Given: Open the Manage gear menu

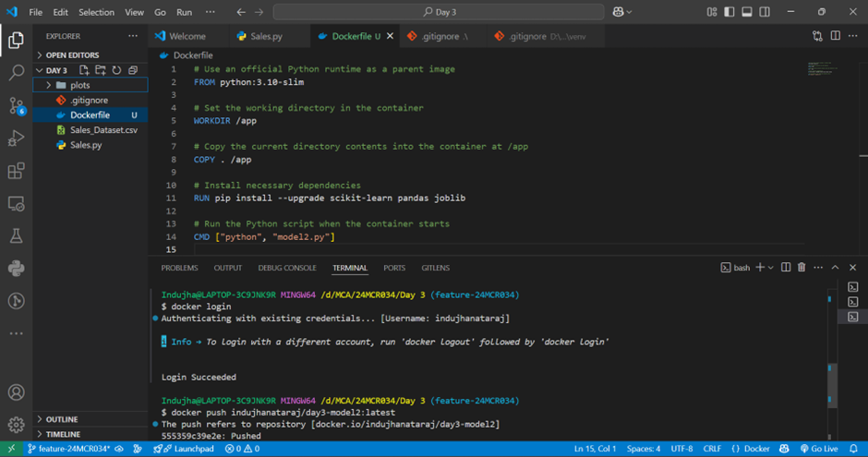Looking at the screenshot, I should (x=16, y=425).
